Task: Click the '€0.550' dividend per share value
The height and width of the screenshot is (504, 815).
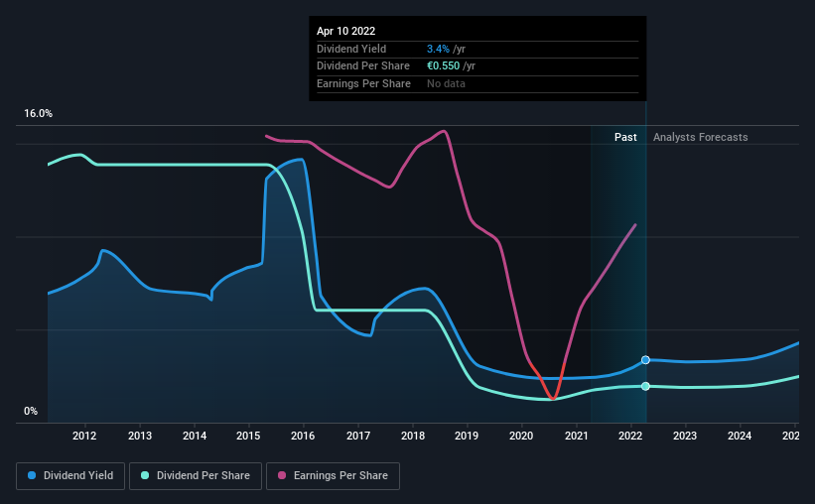Action: [x=443, y=66]
